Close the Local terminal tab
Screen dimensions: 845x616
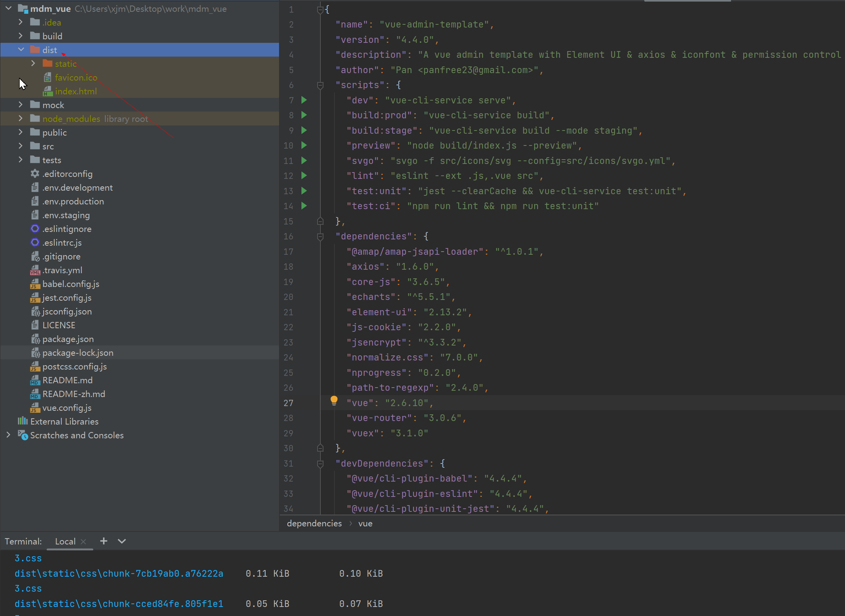pyautogui.click(x=83, y=541)
